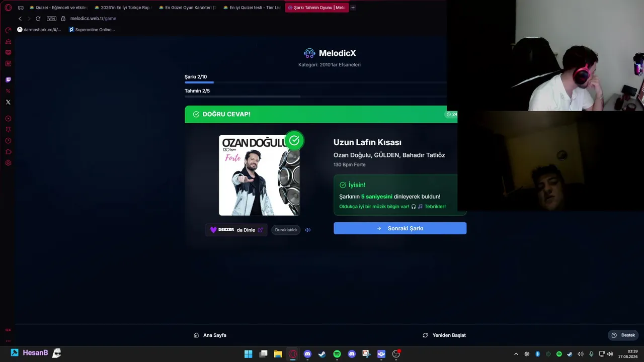Click the album name 130 Bpm Forte

click(x=349, y=165)
